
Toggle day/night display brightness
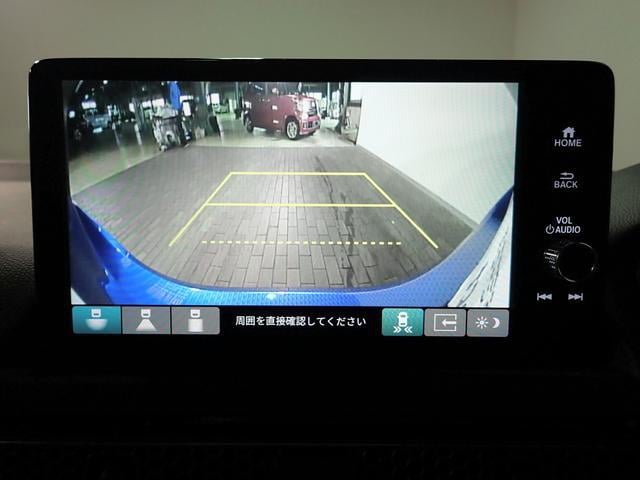(488, 322)
